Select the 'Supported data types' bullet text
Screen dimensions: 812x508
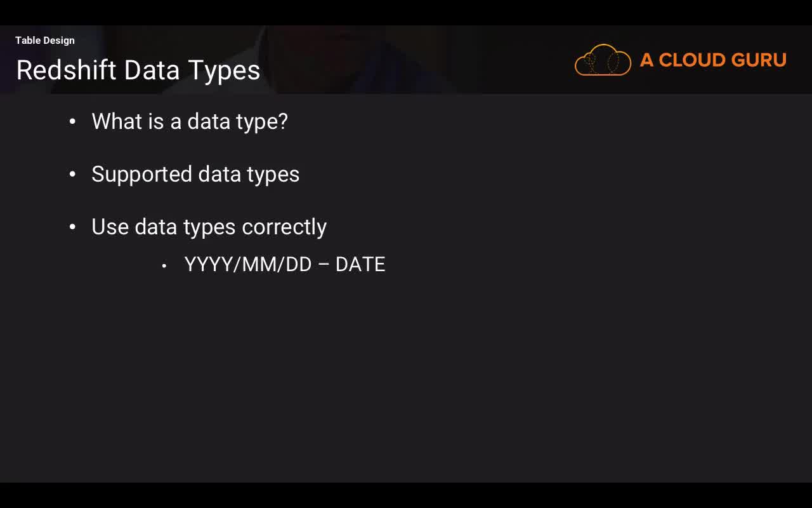[195, 174]
